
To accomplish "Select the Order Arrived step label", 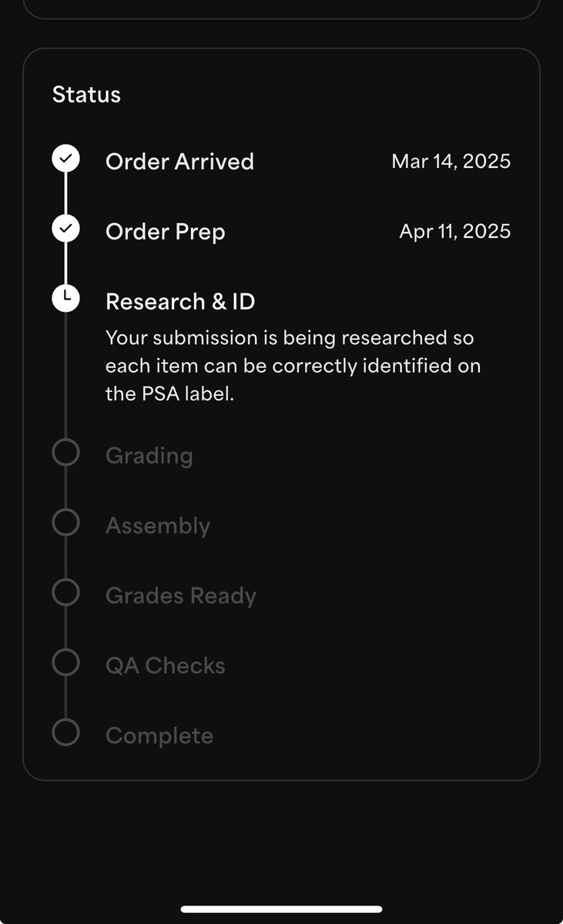I will (179, 162).
